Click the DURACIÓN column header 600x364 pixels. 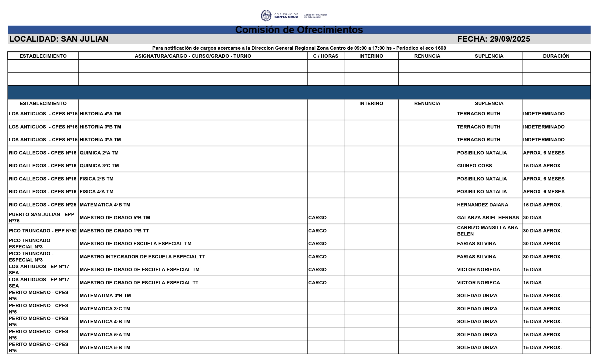556,56
